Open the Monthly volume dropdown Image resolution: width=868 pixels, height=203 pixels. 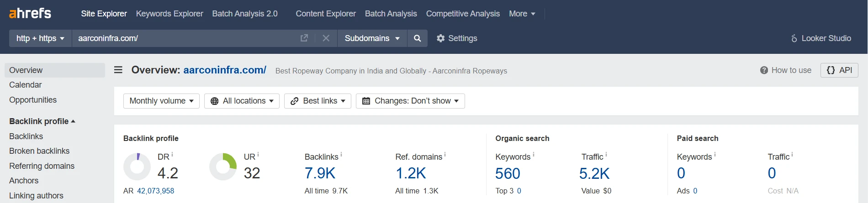pyautogui.click(x=161, y=101)
